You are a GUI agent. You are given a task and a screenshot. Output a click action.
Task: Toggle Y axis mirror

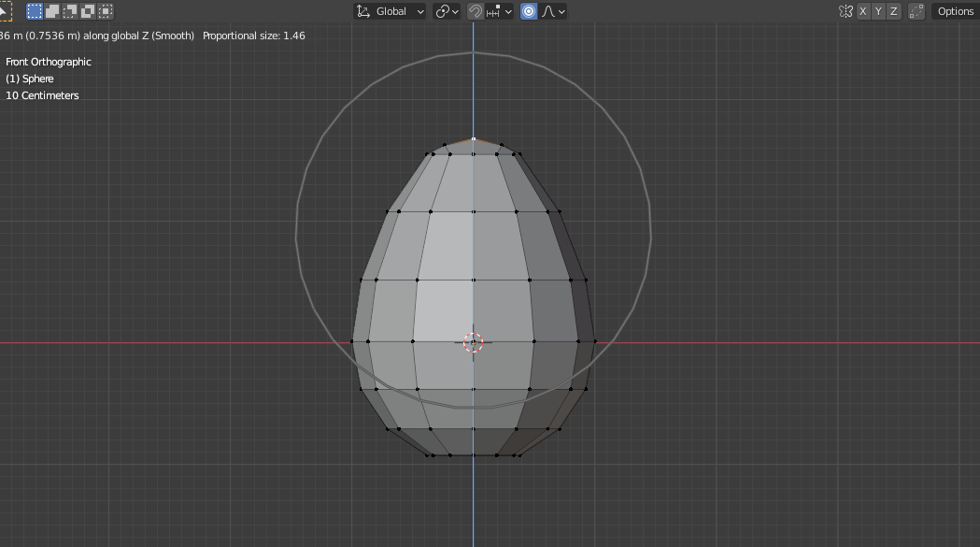[x=878, y=11]
